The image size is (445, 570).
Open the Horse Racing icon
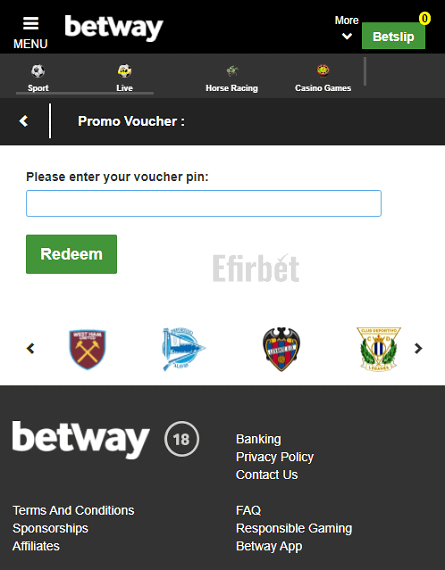[x=232, y=71]
